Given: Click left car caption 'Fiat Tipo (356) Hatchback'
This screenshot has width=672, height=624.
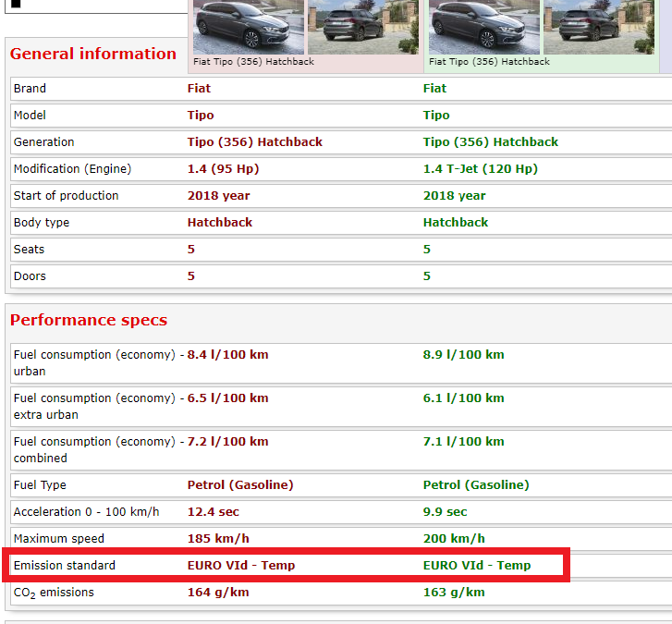Looking at the screenshot, I should pyautogui.click(x=253, y=62).
